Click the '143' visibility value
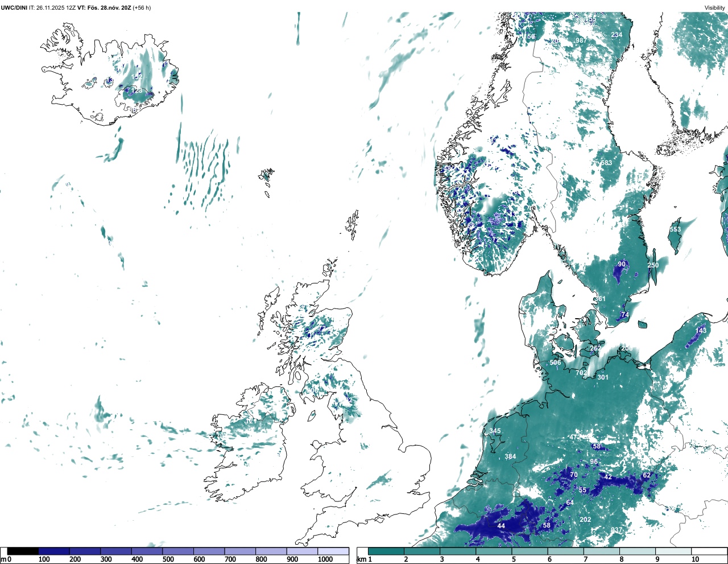Screen dimensions: 728x564 (x=701, y=330)
